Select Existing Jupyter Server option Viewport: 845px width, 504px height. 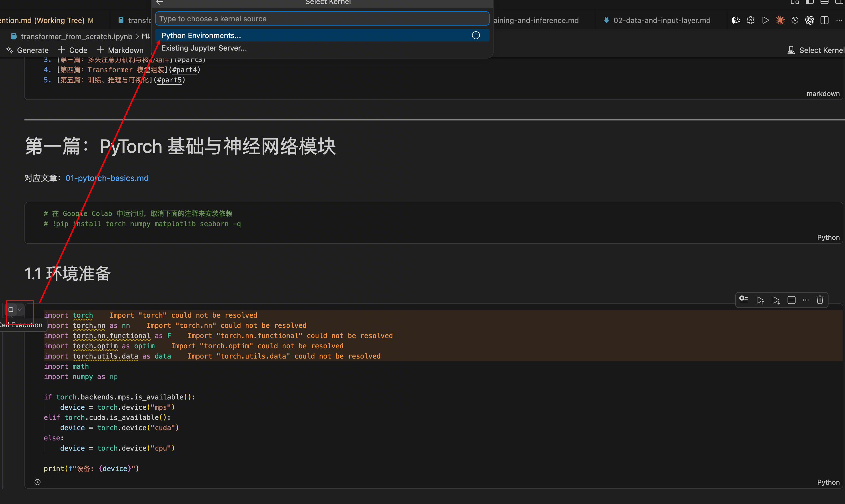(204, 48)
